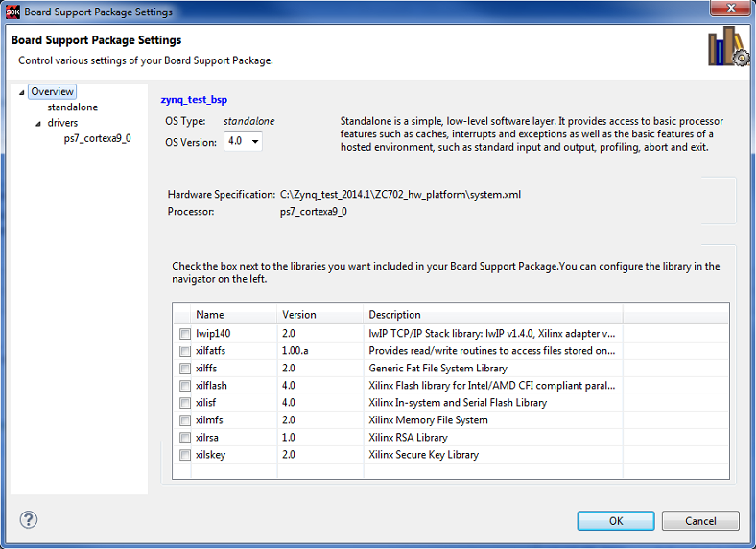
Task: Click the Generic Fat File System Library description
Action: [x=437, y=369]
